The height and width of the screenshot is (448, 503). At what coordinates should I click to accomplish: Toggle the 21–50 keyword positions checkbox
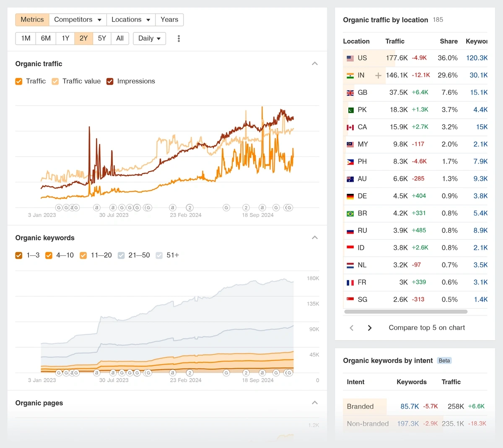click(x=121, y=255)
